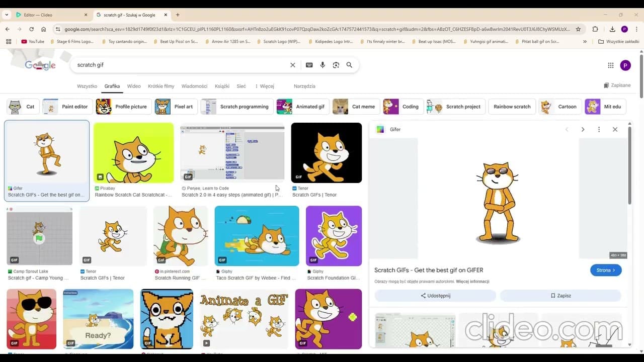Go to the previous image in preview panel

[567, 129]
